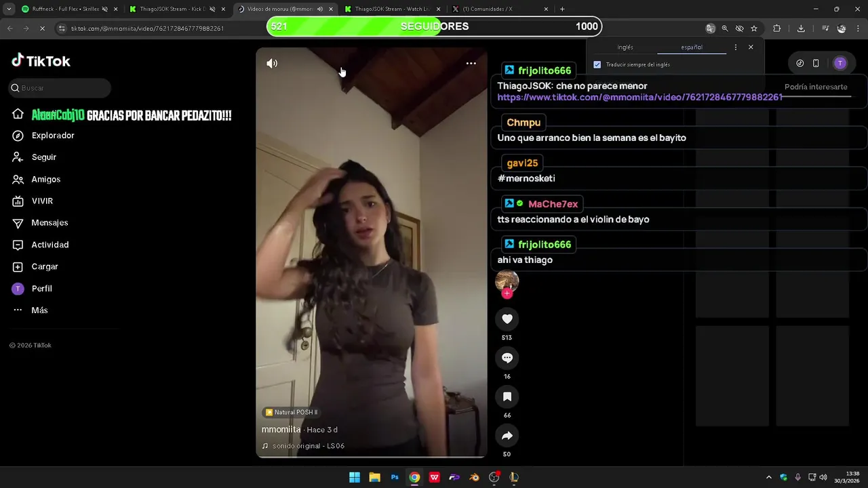This screenshot has width=868, height=488.
Task: Go to Amigos in the sidebar
Action: pos(37,180)
